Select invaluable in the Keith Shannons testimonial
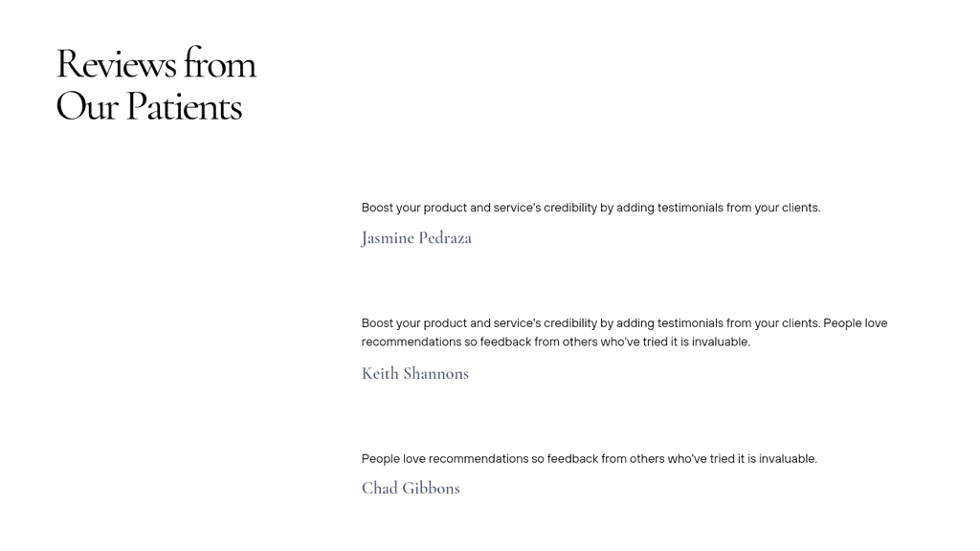 coord(722,342)
